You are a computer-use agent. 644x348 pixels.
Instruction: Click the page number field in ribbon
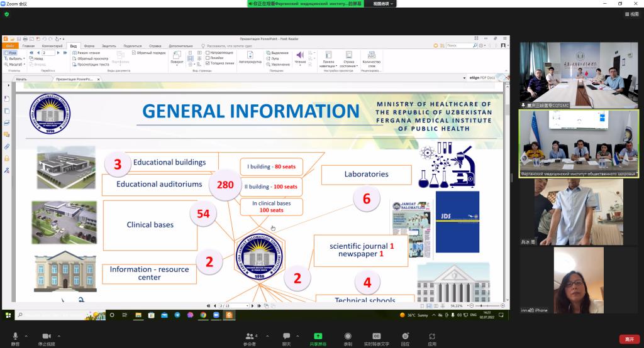tap(48, 53)
